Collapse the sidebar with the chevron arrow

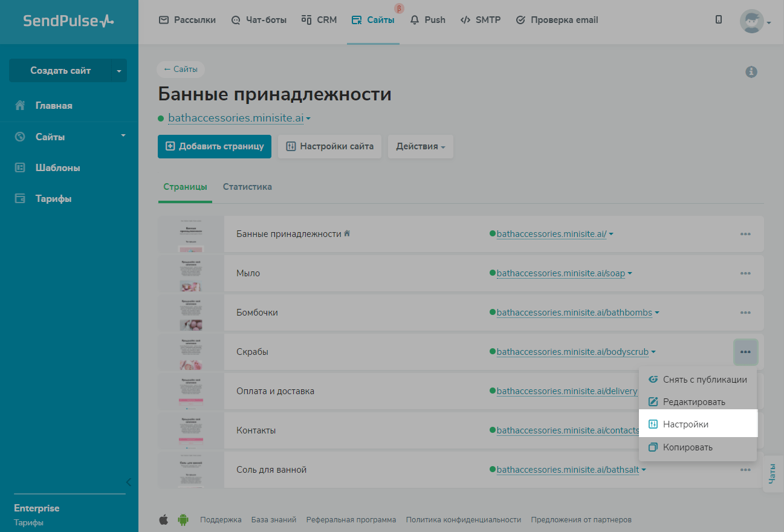click(x=128, y=482)
